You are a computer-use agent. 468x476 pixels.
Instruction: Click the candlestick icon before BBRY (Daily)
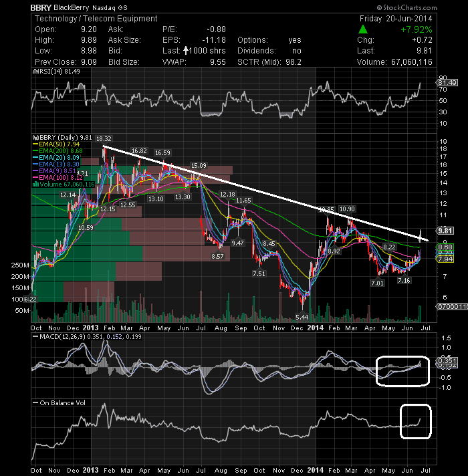[35, 138]
